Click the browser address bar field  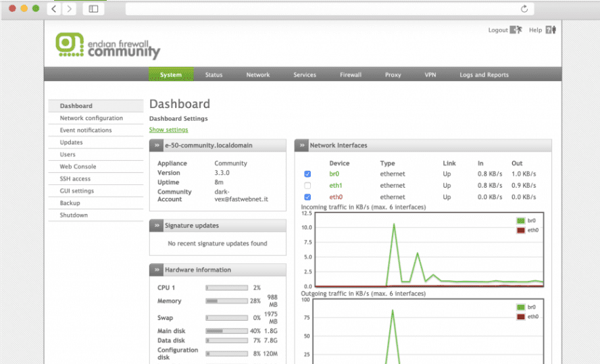329,9
